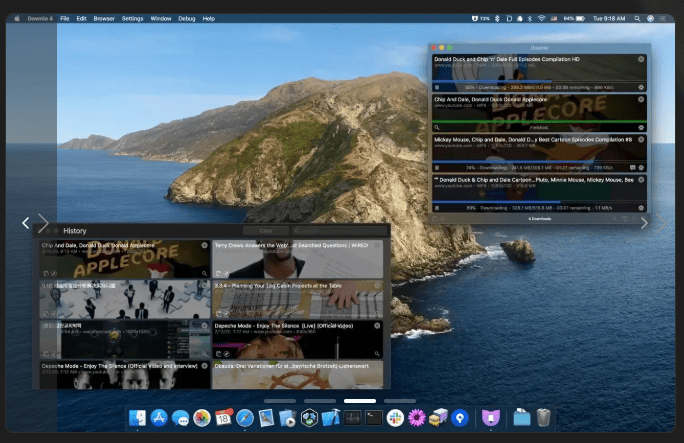The width and height of the screenshot is (684, 443).
Task: Open the Settings menu
Action: pyautogui.click(x=132, y=18)
